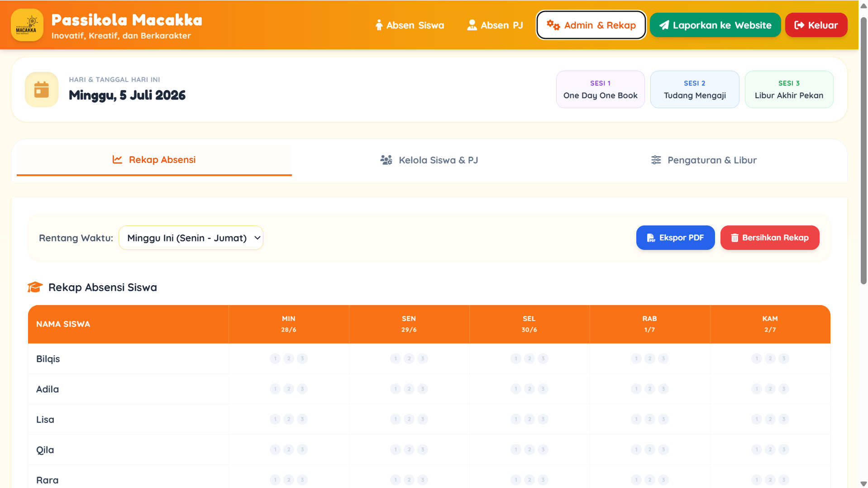The image size is (868, 488).
Task: Click the page vertical scrollbar thumb
Action: click(863, 151)
